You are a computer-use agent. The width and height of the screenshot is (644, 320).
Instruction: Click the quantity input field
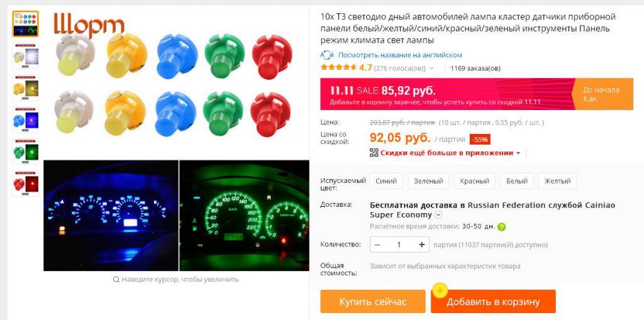coord(399,245)
